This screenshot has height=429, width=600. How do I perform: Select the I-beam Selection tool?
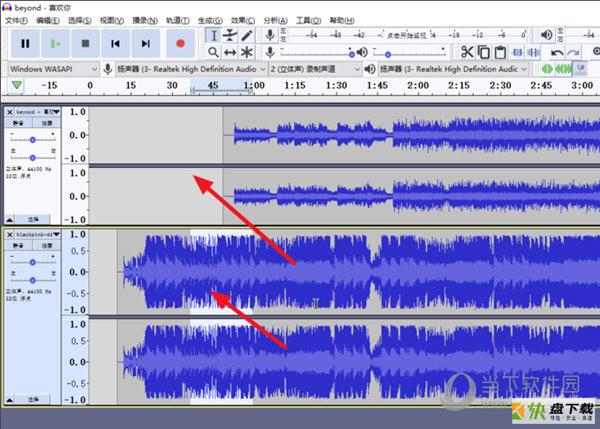click(214, 36)
